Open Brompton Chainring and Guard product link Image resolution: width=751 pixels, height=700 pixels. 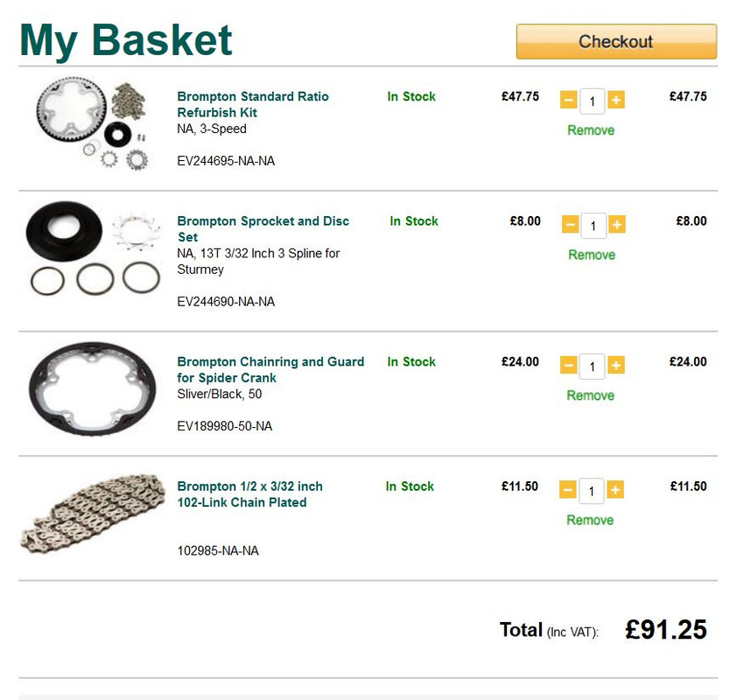[270, 369]
